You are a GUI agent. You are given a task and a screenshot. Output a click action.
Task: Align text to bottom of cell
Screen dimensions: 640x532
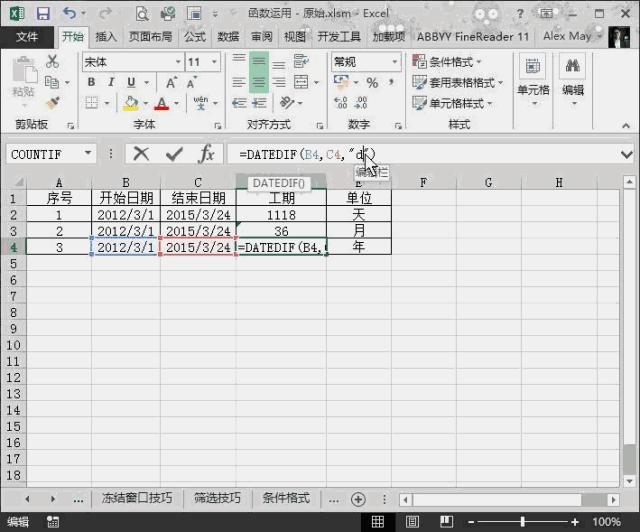[279, 62]
